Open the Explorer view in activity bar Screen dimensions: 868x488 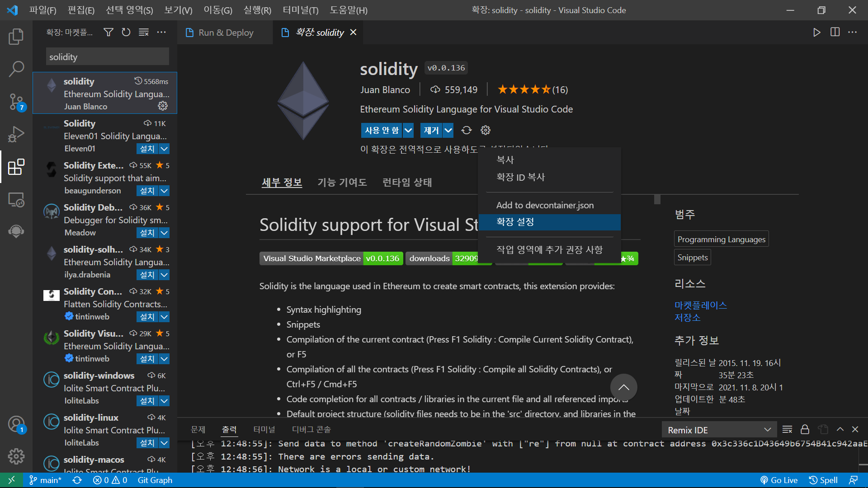[x=16, y=37]
